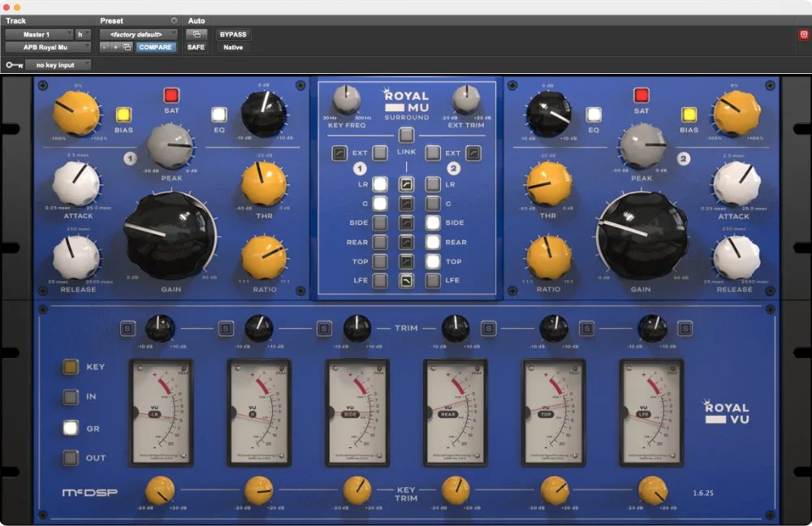Toggle the LFE low-pass key filter icon
This screenshot has height=526, width=812.
406,280
